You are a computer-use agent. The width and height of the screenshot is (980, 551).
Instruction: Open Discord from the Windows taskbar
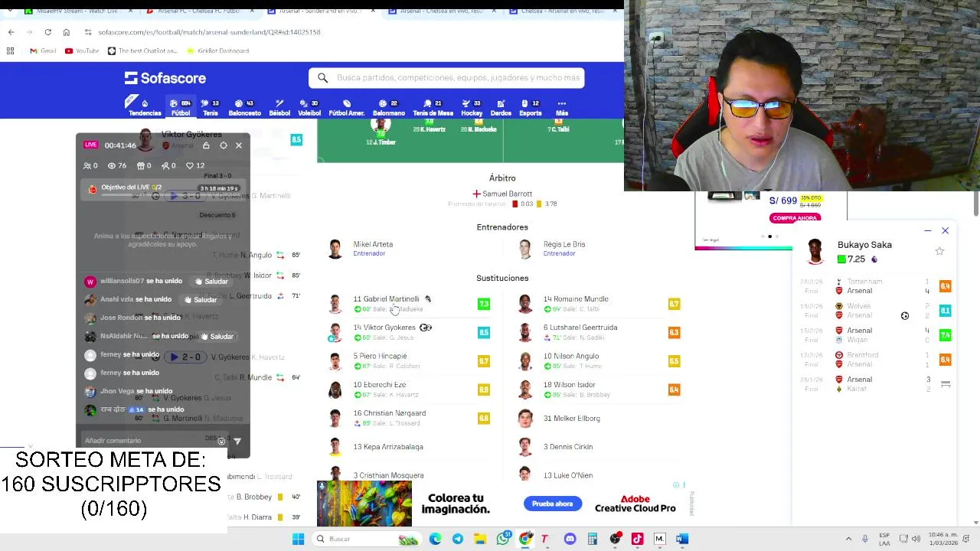[x=570, y=539]
